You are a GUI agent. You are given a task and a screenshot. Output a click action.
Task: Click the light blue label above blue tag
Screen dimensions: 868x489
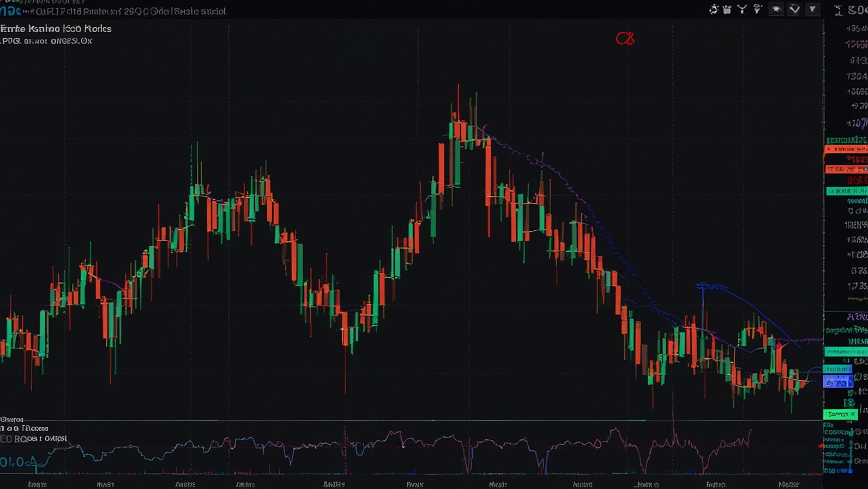(x=837, y=369)
